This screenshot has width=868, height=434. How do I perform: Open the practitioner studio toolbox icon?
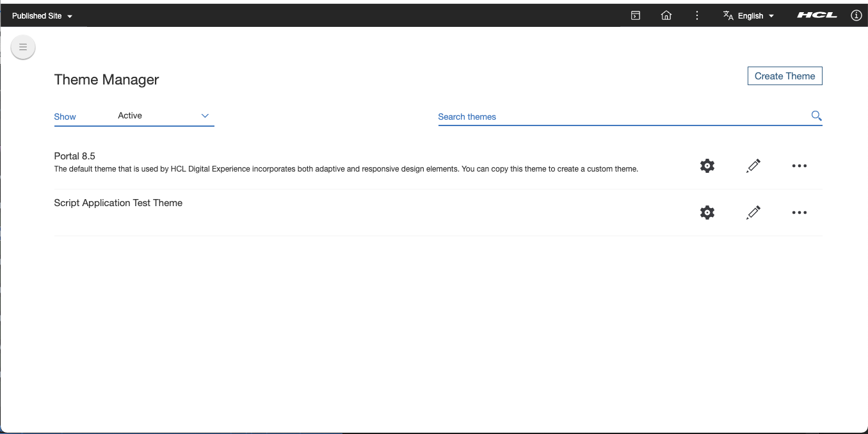point(635,15)
